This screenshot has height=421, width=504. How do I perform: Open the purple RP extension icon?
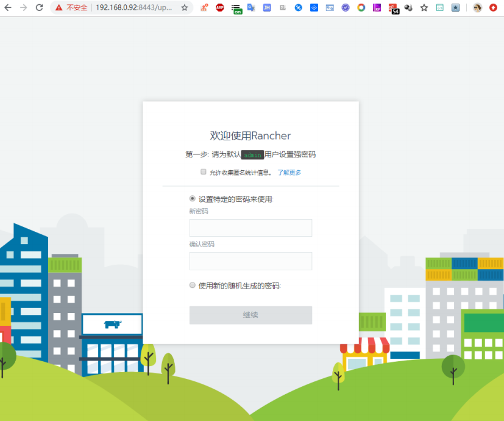(x=377, y=7)
